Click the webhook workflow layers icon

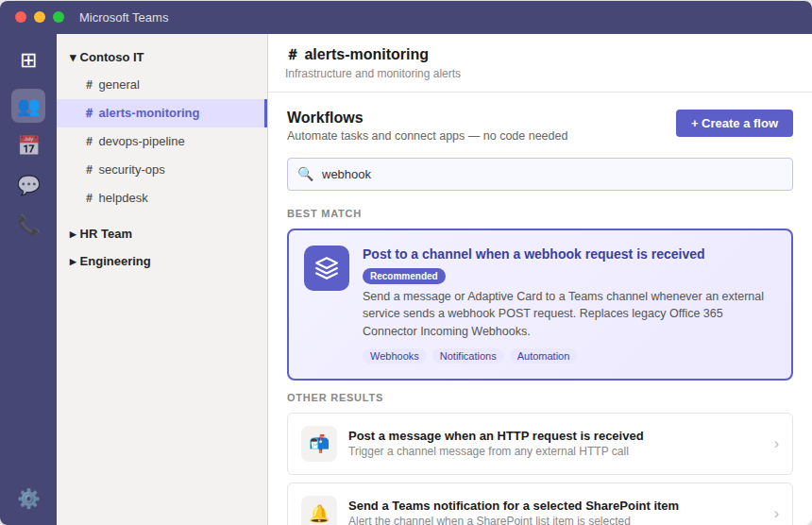coord(327,268)
